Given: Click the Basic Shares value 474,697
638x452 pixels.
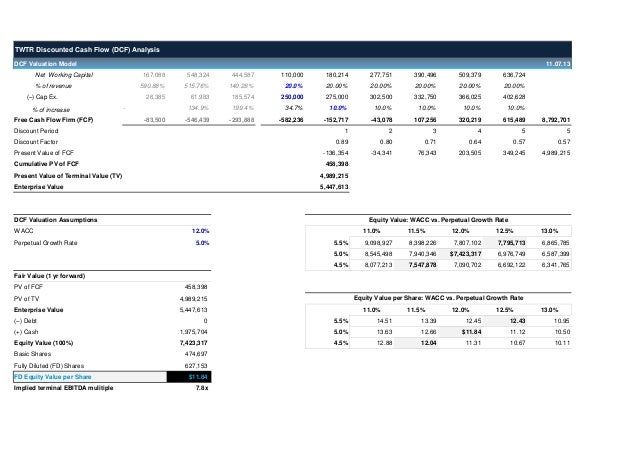Looking at the screenshot, I should [x=196, y=354].
